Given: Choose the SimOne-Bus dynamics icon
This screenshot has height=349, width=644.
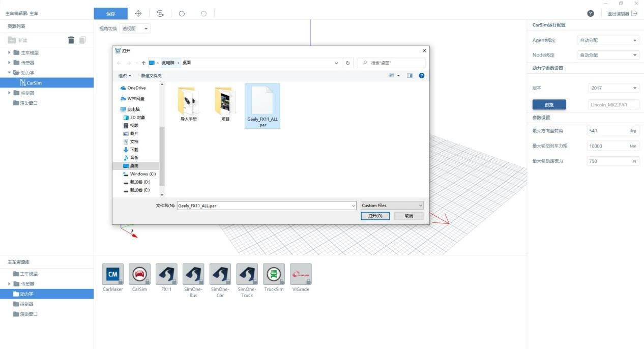Looking at the screenshot, I should (x=193, y=274).
